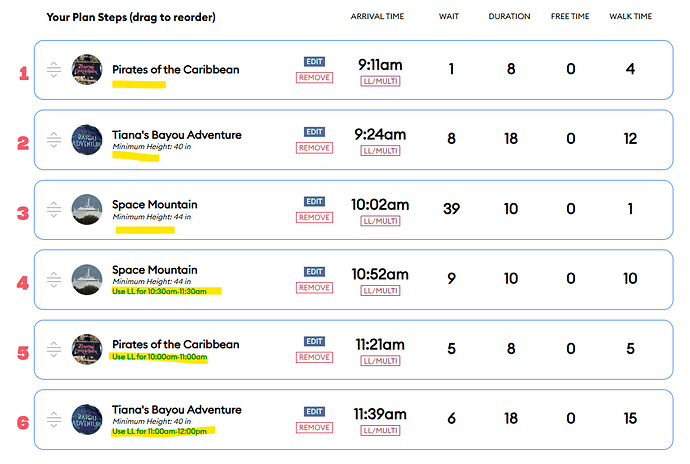This screenshot has width=690, height=464.
Task: Click the Pirates of the Caribbean thumbnail in step 1
Action: coord(88,70)
